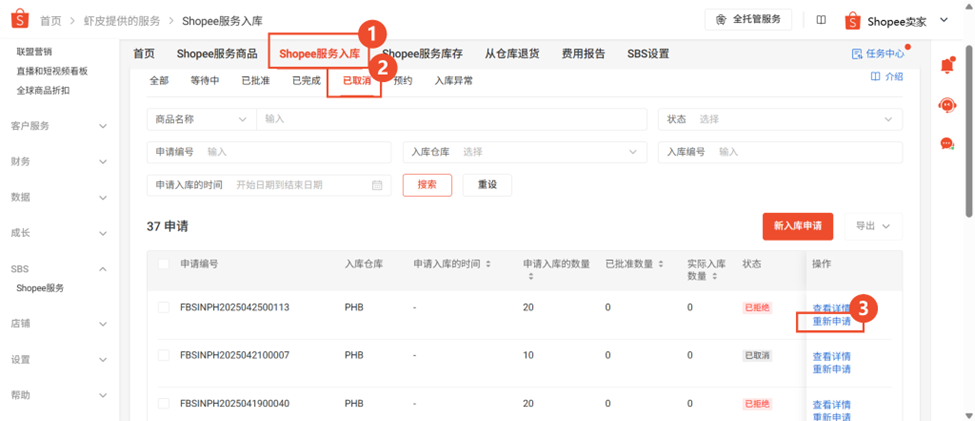Click the 介绍 guide link

coord(887,76)
